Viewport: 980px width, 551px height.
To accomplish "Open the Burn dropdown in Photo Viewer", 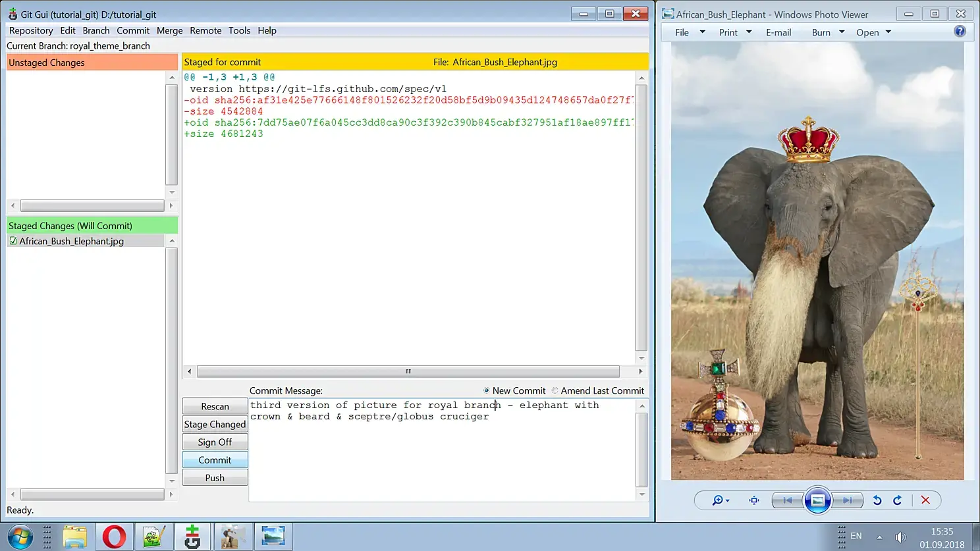I will (828, 32).
